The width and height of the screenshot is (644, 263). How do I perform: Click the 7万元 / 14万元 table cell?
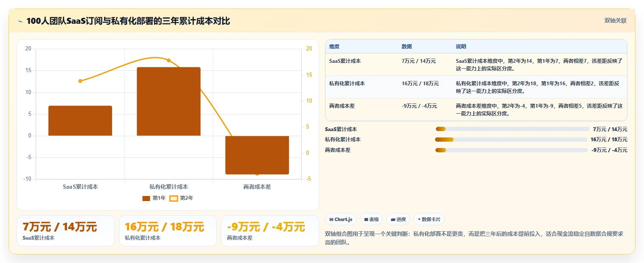(418, 61)
